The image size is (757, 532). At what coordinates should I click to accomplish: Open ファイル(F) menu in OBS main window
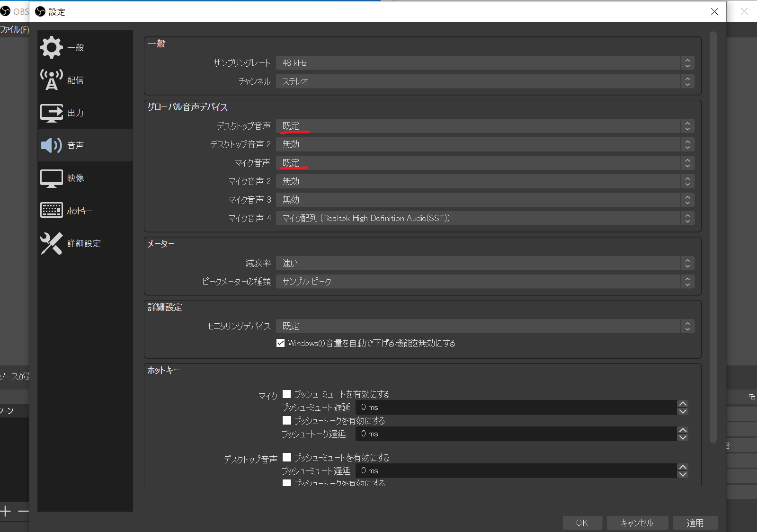pos(14,29)
